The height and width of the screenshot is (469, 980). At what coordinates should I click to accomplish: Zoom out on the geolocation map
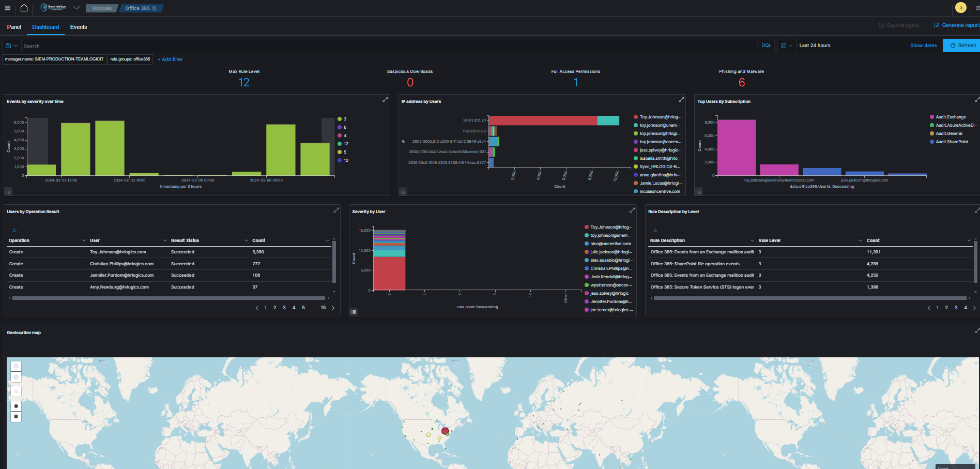[16, 377]
